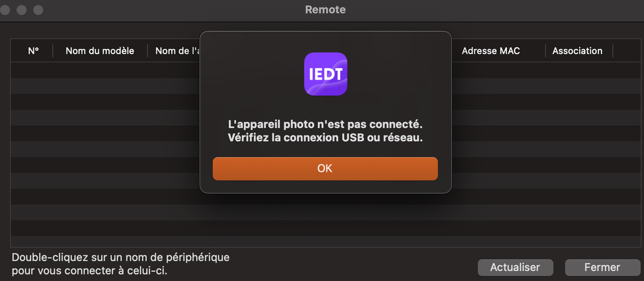Click the Association column header
This screenshot has height=281, width=644.
pyautogui.click(x=577, y=51)
